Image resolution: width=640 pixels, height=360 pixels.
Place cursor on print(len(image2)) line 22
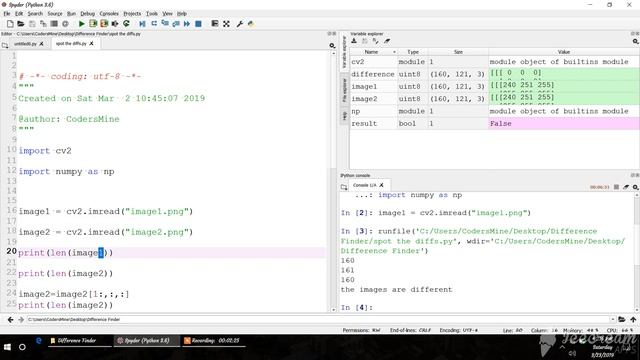click(66, 273)
